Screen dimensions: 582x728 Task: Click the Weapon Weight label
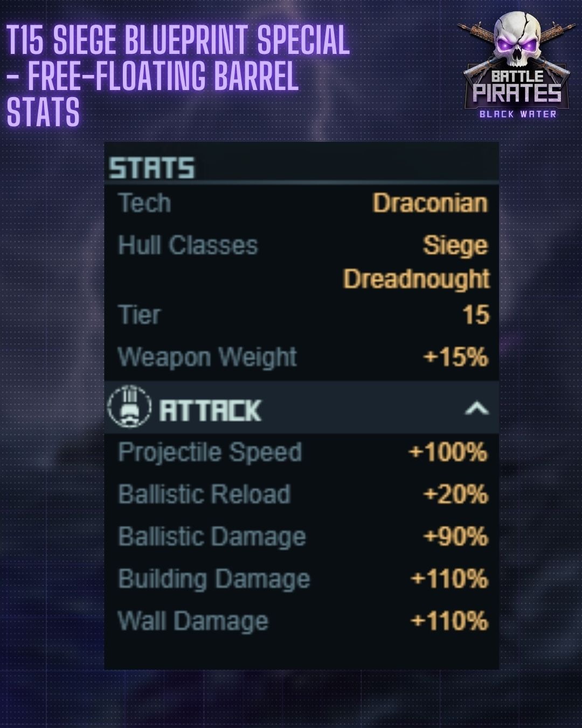coord(207,357)
